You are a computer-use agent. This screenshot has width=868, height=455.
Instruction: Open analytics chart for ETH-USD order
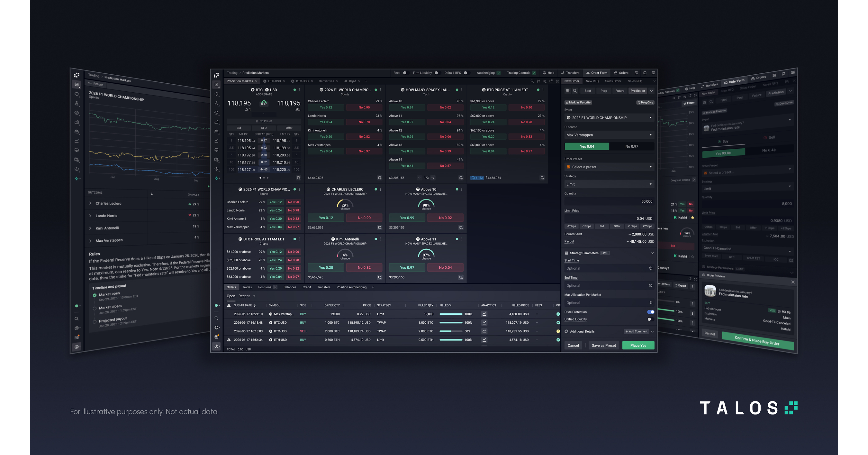coord(484,340)
